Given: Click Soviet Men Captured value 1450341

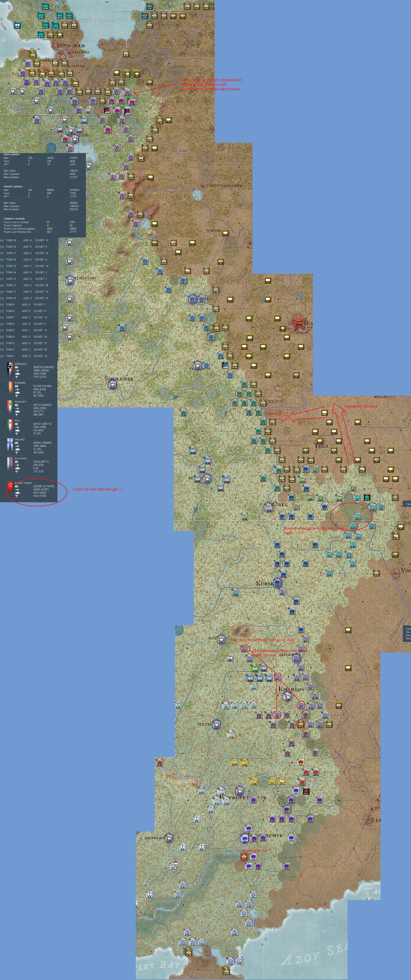Looking at the screenshot, I should click(x=74, y=206).
